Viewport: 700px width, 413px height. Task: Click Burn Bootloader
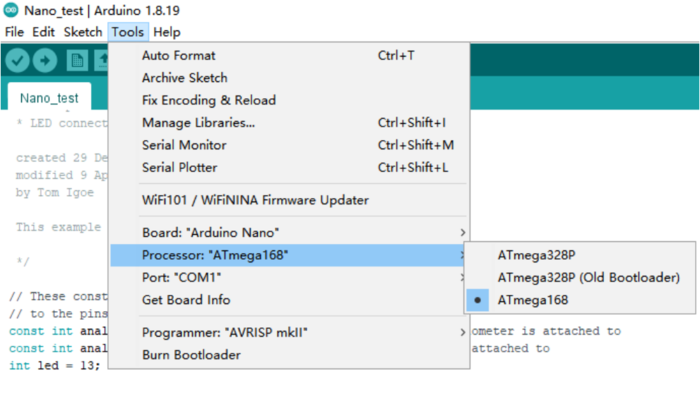[x=289, y=355]
